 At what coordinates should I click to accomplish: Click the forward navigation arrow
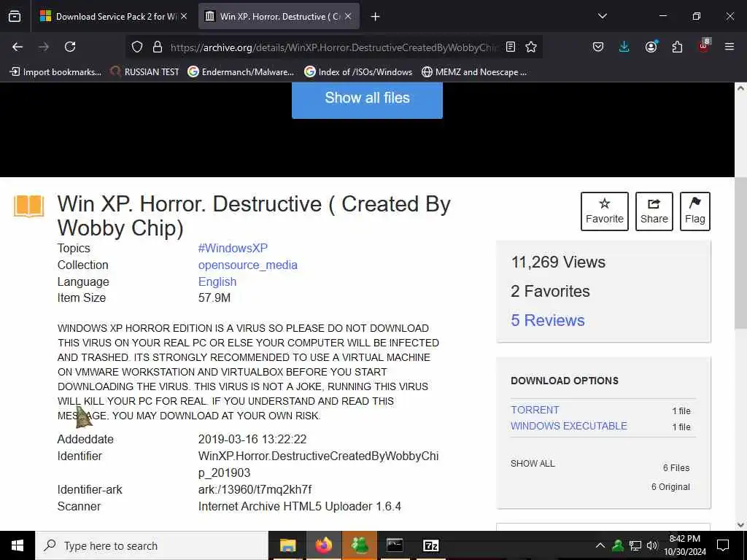pos(44,47)
